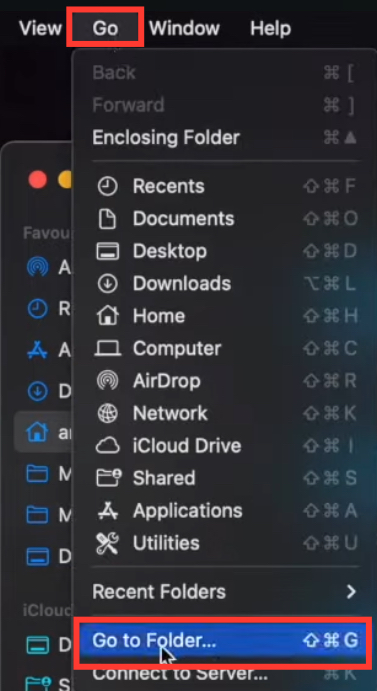Open the Help menu in menu bar
The height and width of the screenshot is (691, 377).
(x=271, y=29)
